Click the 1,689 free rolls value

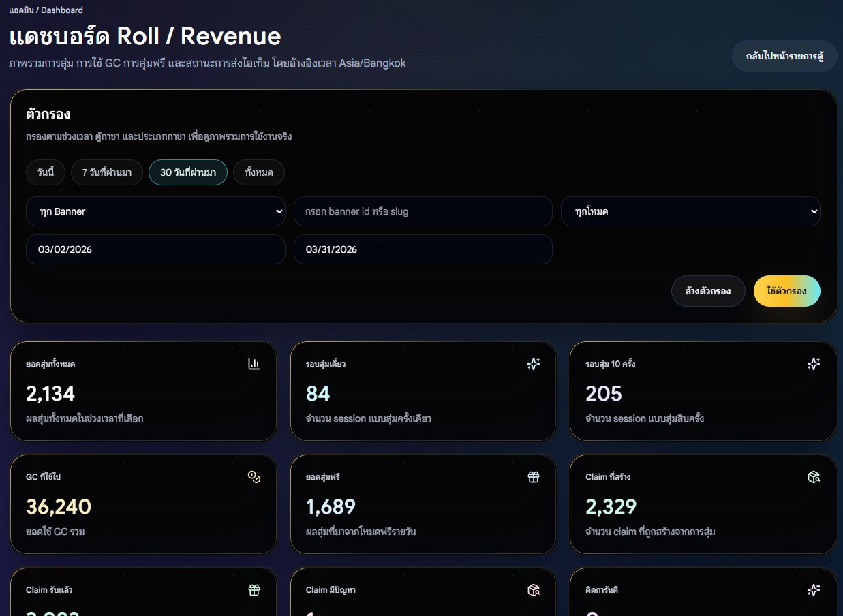(x=331, y=507)
